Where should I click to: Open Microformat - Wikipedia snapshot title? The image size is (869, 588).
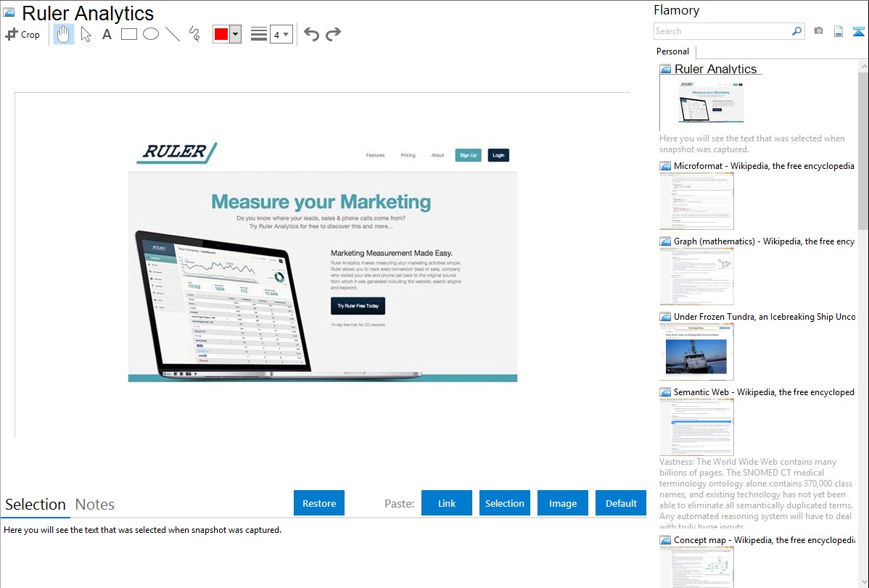pyautogui.click(x=765, y=166)
